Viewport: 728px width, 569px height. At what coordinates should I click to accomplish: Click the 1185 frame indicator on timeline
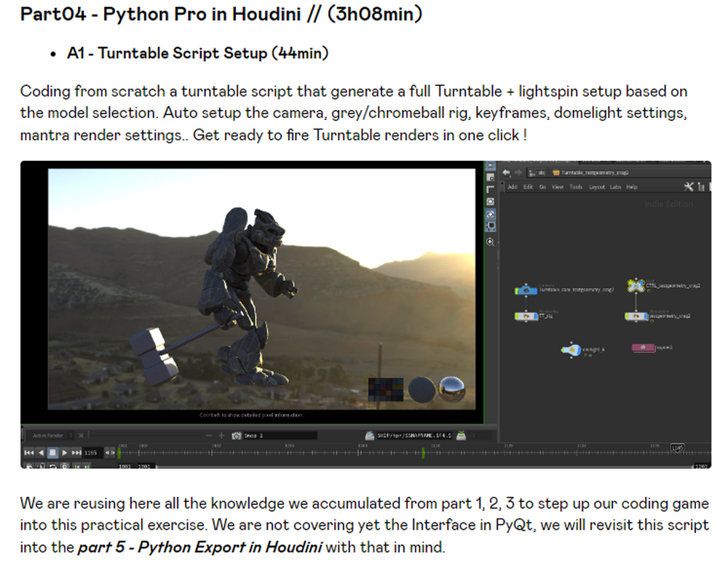(x=677, y=447)
